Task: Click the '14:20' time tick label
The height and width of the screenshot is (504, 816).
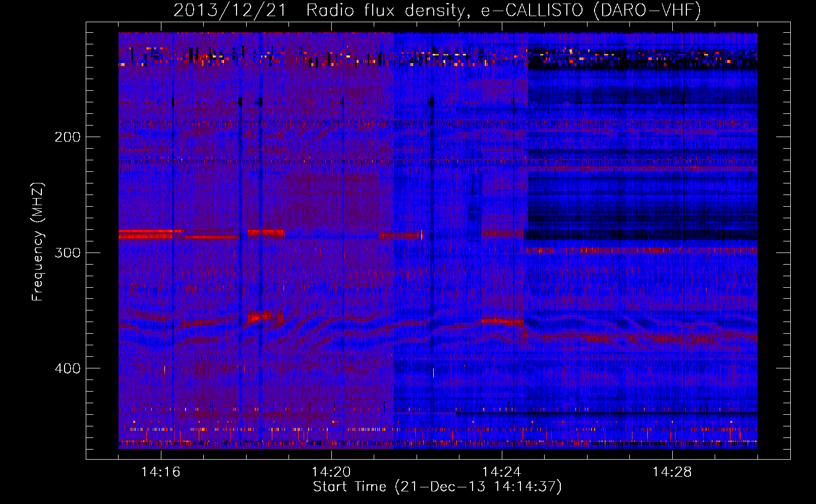Action: click(x=331, y=472)
